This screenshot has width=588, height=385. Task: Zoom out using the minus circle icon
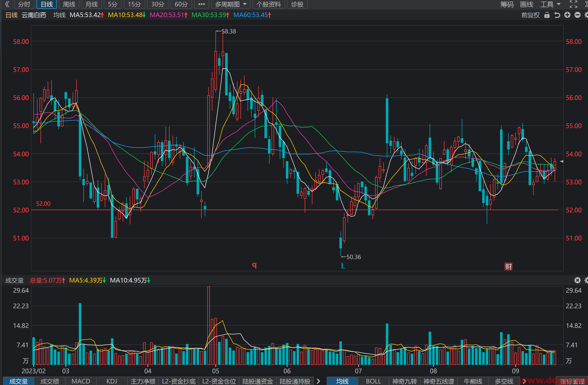click(578, 15)
